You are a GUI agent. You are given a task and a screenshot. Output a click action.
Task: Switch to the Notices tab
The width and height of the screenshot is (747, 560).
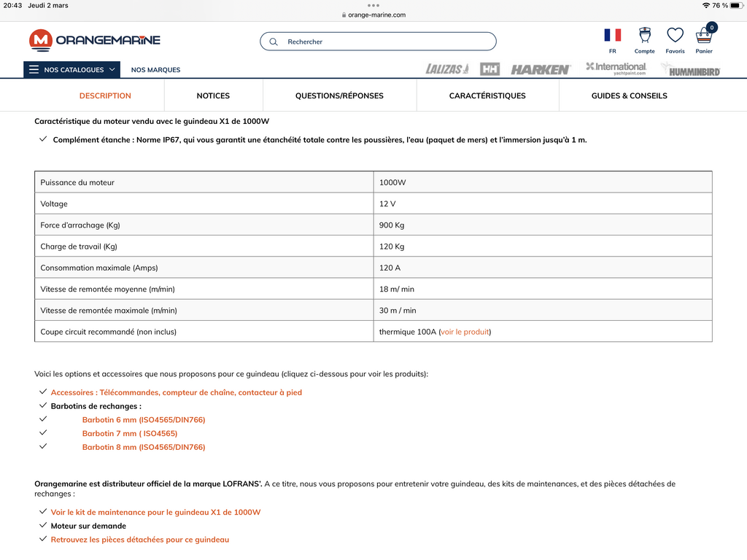(213, 96)
